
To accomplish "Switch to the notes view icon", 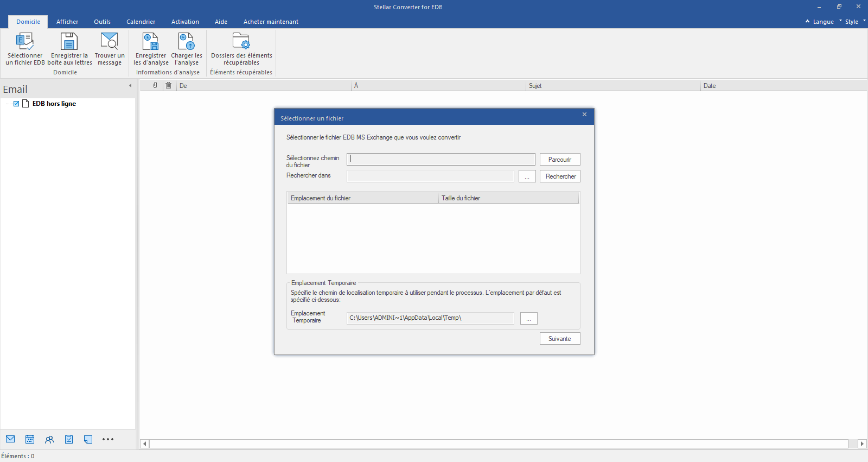I will (88, 439).
